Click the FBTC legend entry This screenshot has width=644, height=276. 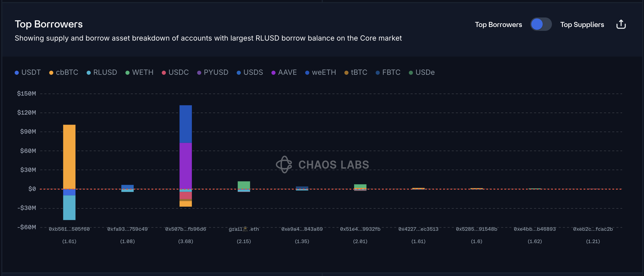(388, 72)
